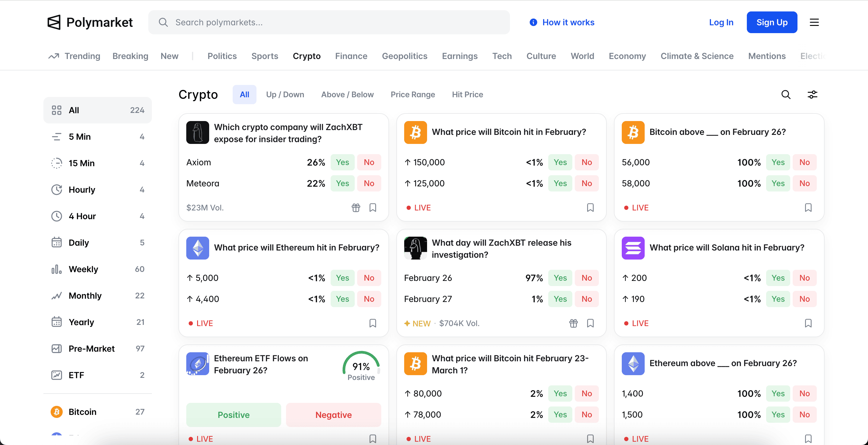Click gift icon on ZachXBT insider trading card
The width and height of the screenshot is (868, 445).
(x=356, y=208)
